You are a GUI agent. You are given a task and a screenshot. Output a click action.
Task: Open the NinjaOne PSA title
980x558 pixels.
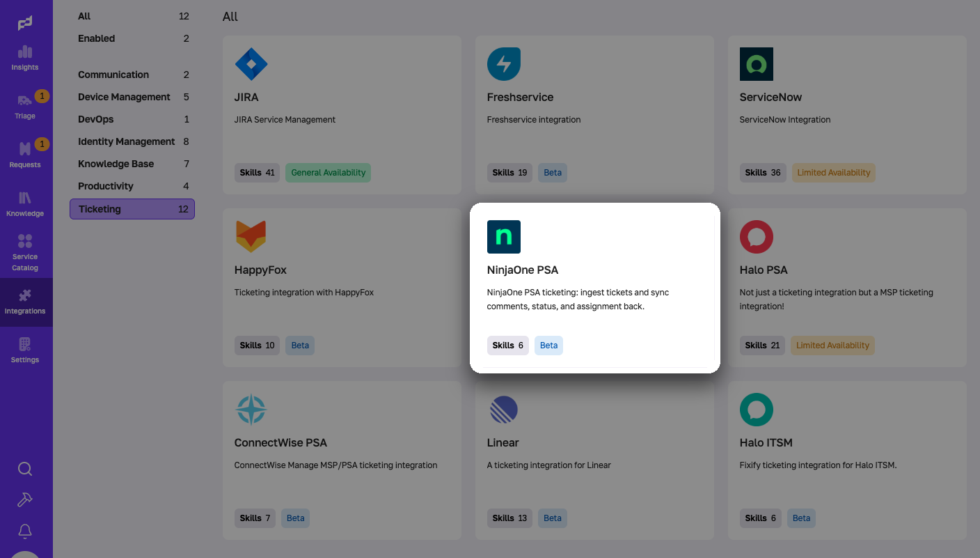(523, 270)
